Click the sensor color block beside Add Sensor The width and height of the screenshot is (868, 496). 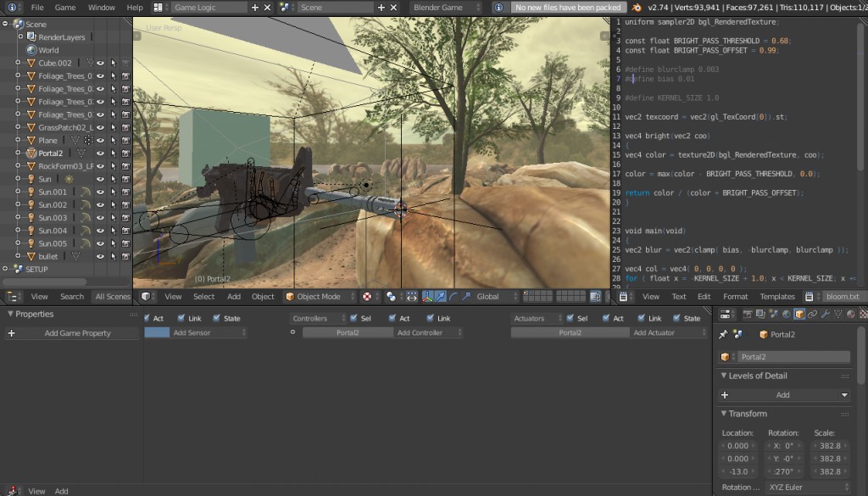tap(157, 333)
